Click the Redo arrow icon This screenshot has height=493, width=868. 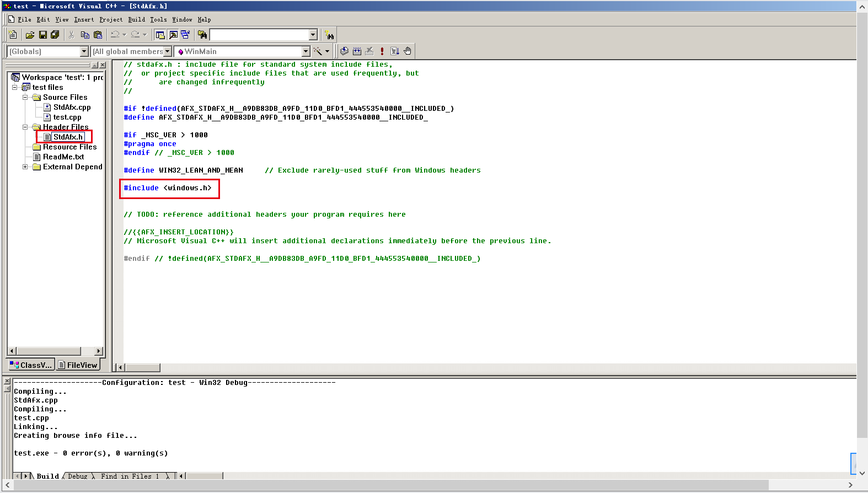point(135,35)
